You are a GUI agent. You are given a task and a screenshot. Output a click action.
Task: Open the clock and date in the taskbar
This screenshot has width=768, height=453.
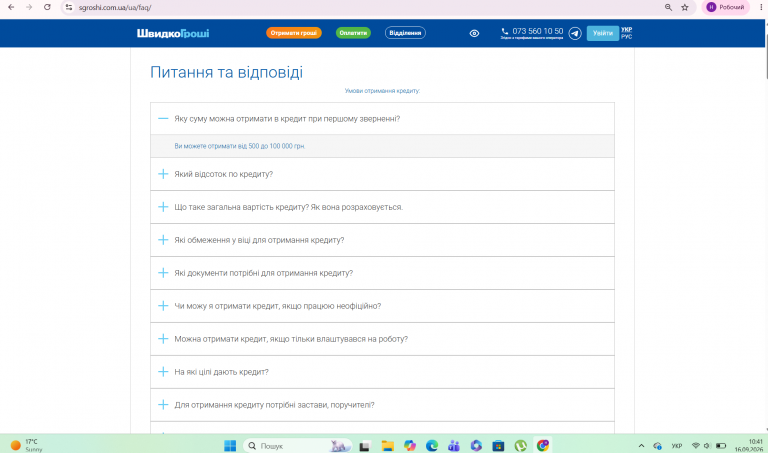[x=748, y=445]
